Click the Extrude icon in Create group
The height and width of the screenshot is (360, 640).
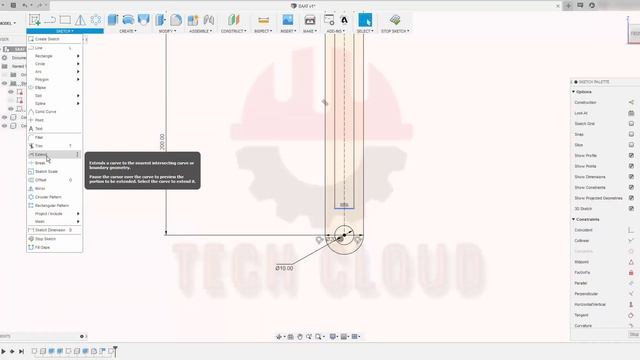click(113, 20)
